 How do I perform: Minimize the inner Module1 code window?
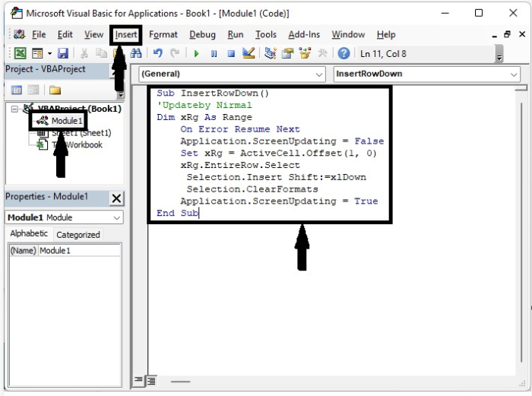pos(495,35)
